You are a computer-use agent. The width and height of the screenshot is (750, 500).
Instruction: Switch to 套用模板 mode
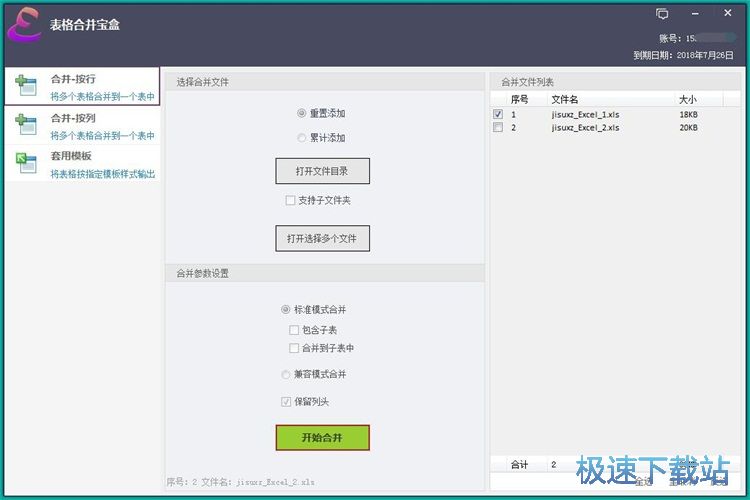coord(82,163)
